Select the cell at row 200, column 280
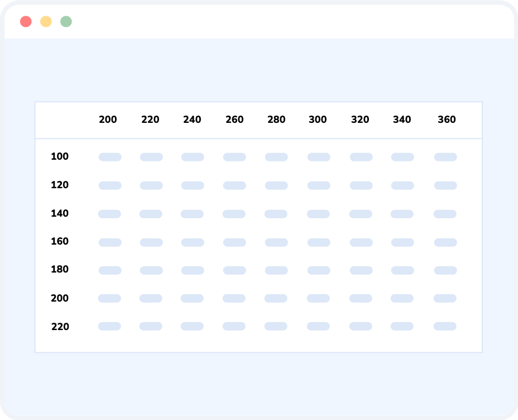The width and height of the screenshot is (518, 420). point(276,298)
